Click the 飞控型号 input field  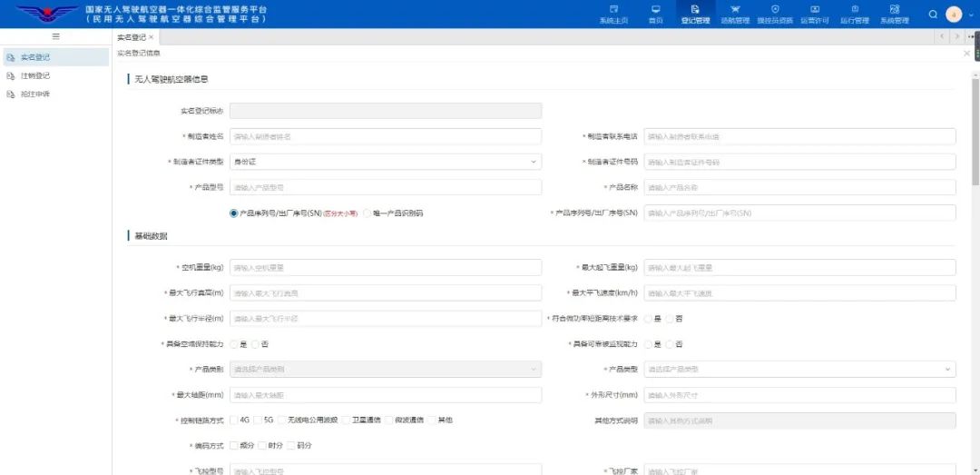[x=386, y=470]
